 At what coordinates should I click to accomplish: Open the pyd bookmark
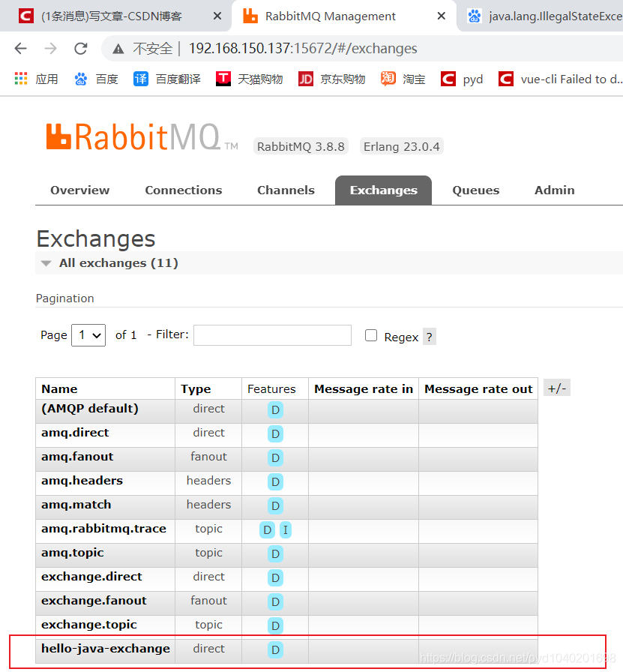[x=462, y=79]
